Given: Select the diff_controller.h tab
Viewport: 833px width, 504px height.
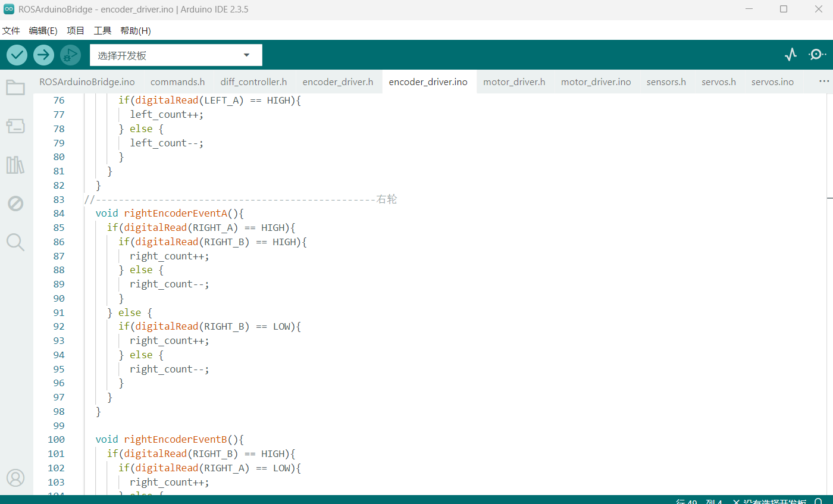Looking at the screenshot, I should [253, 82].
